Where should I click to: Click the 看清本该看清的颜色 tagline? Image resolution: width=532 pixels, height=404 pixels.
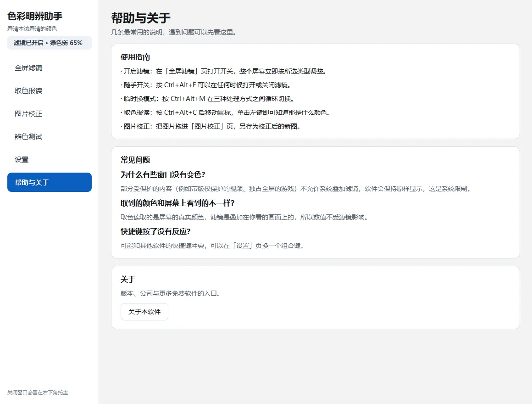pyautogui.click(x=32, y=29)
